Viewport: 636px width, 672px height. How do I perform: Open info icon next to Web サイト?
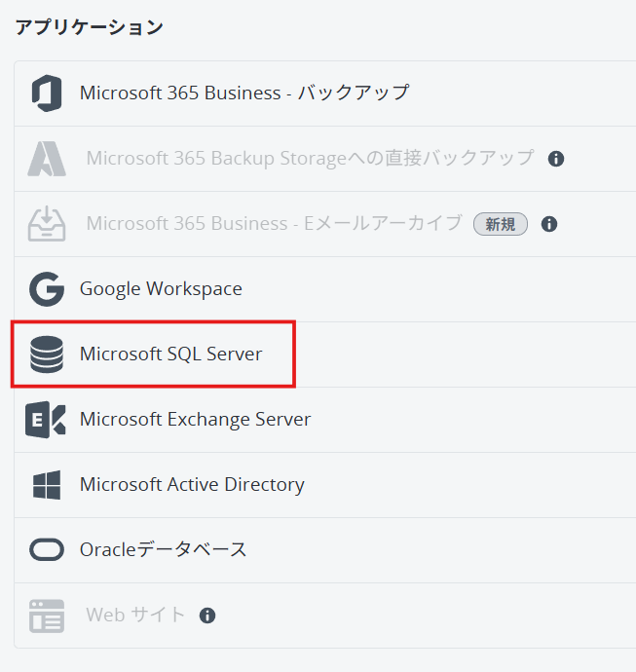coord(207,616)
